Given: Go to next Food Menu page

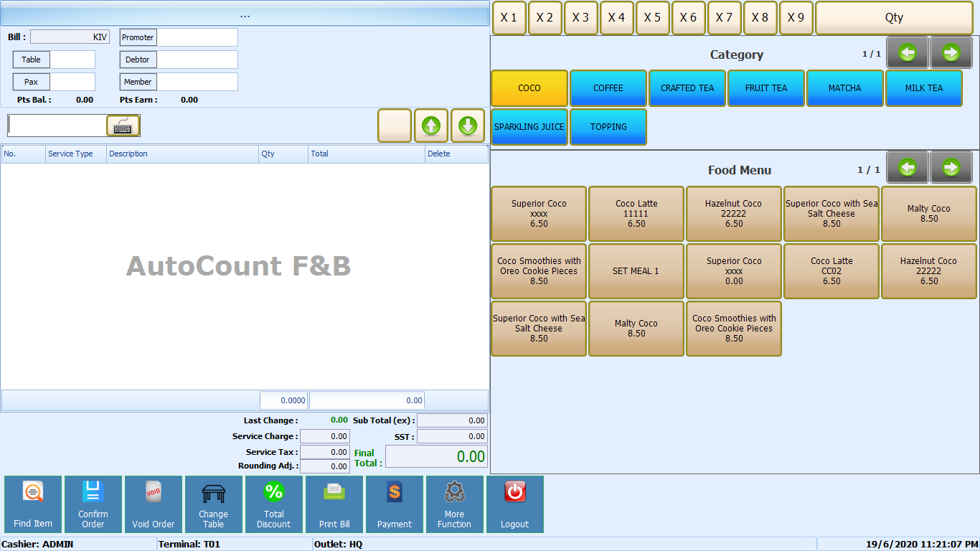Looking at the screenshot, I should 951,167.
